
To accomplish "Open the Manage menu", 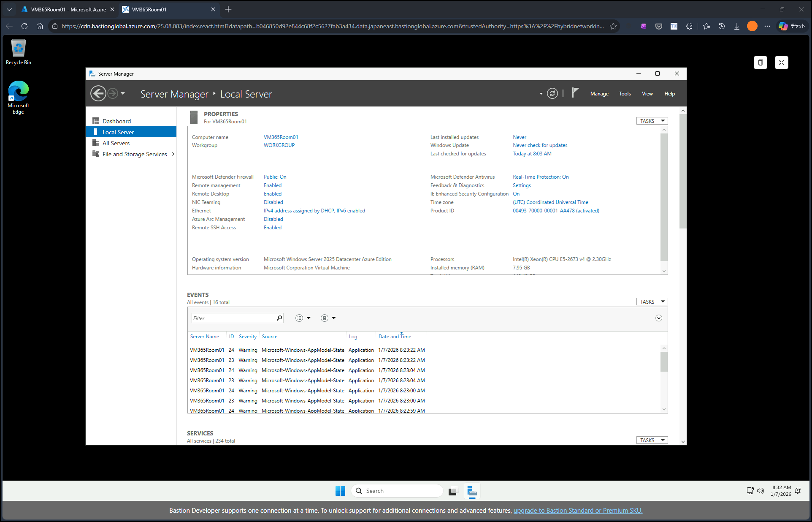I will (x=599, y=94).
